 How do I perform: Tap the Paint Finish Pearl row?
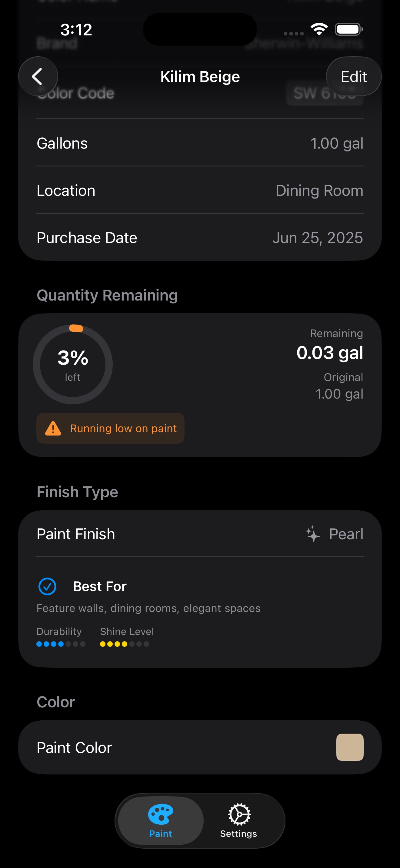(200, 534)
